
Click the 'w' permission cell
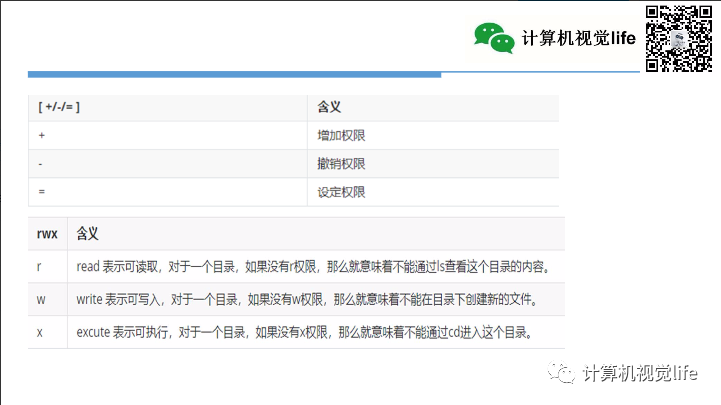pos(47,299)
